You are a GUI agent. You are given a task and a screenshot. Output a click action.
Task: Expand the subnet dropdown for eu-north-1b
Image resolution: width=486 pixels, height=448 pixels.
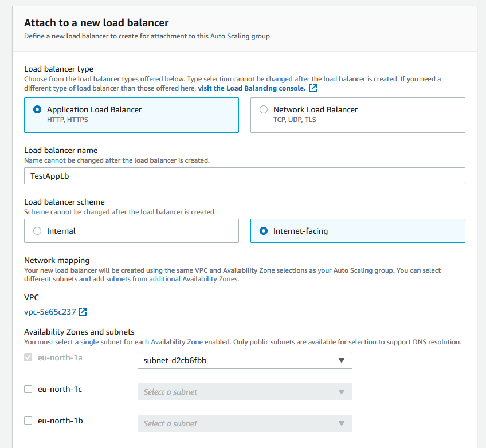(x=245, y=423)
